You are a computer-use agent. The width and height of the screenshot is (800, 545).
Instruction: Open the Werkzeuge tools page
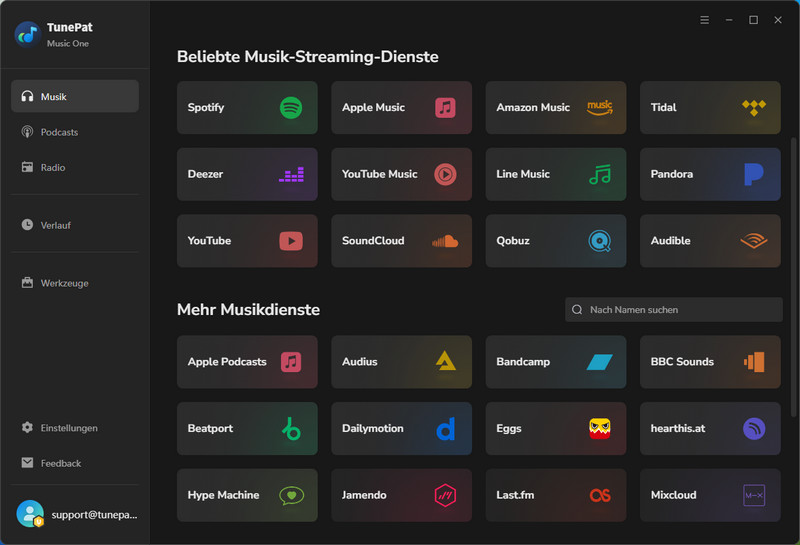pos(74,283)
